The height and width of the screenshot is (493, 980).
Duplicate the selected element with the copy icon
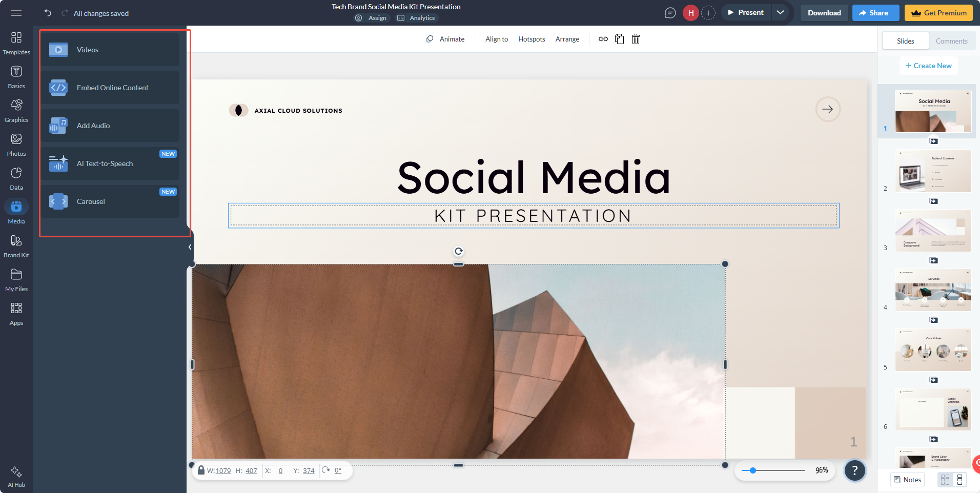(x=619, y=39)
